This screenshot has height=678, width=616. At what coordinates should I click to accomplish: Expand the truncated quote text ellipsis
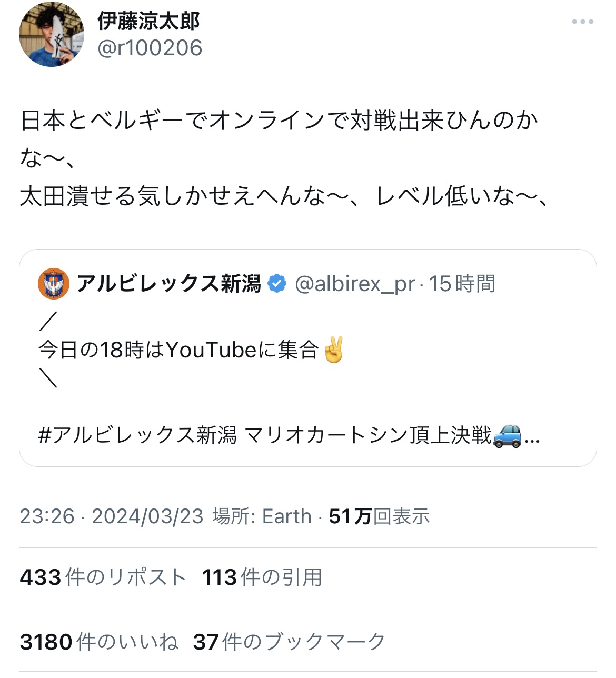532,437
